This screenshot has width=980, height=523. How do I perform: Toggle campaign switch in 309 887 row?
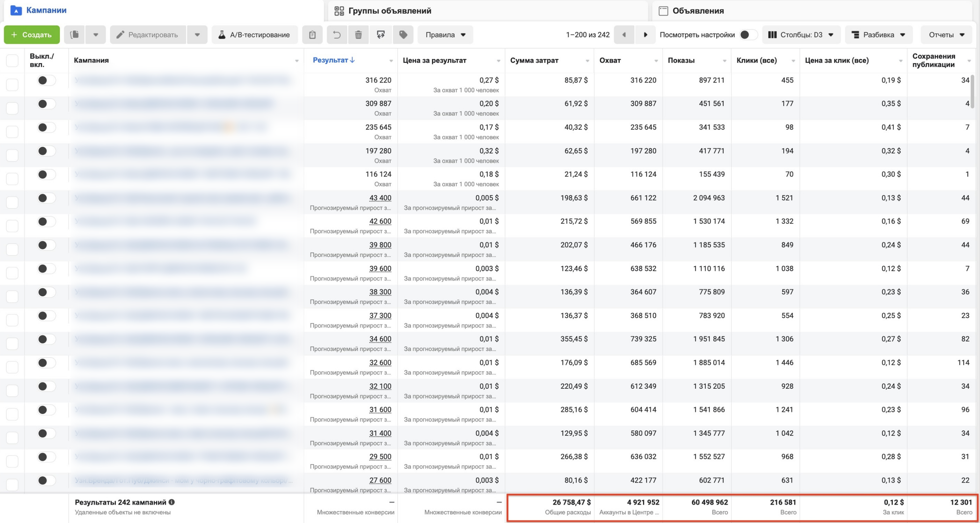point(47,104)
